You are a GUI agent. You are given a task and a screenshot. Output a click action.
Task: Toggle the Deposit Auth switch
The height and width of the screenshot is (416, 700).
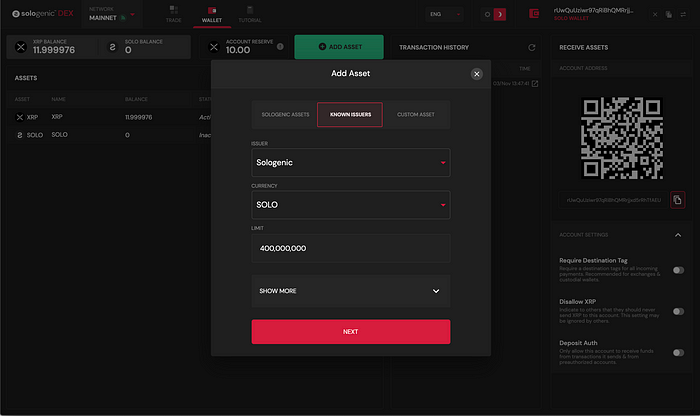click(678, 353)
